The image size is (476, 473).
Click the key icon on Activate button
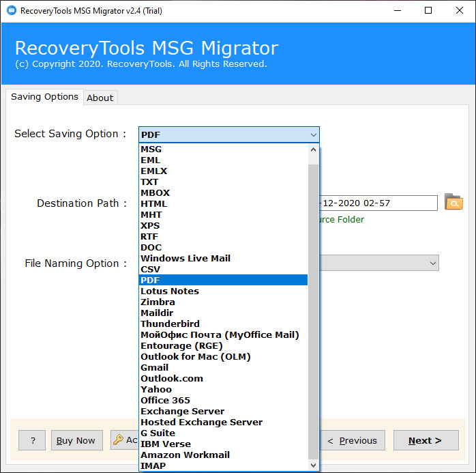click(x=118, y=440)
